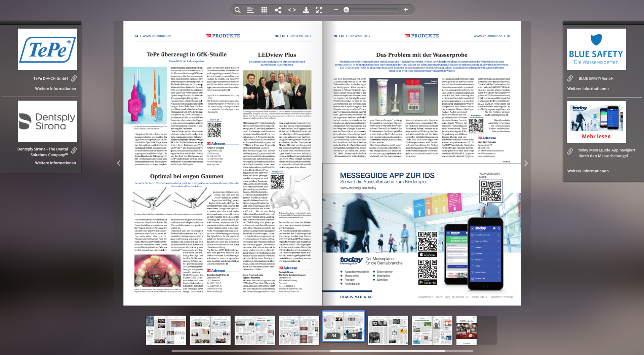Open TePe D-A-CH GmbH link text
Screen dimensions: 644x355
click(50, 78)
